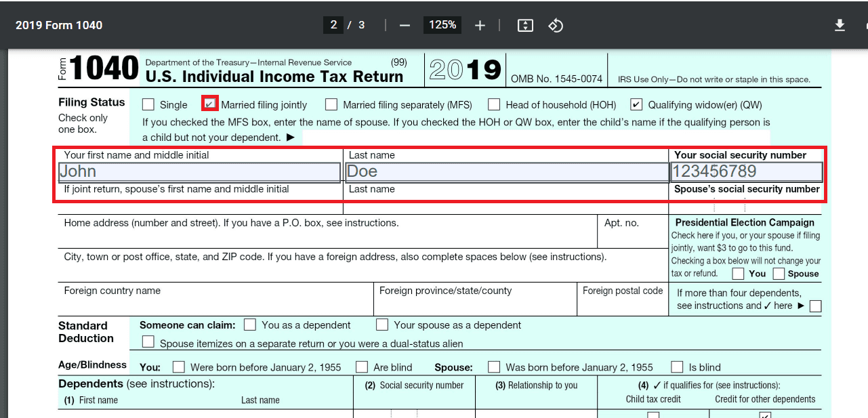Check Presidential Election Campaign Spouse box
Viewport: 868px width, 418px height.
779,274
